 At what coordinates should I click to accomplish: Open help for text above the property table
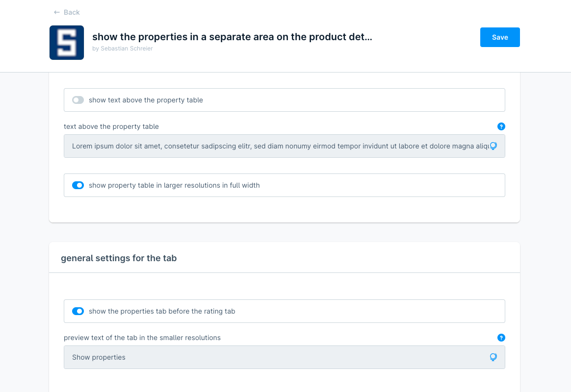(x=501, y=126)
